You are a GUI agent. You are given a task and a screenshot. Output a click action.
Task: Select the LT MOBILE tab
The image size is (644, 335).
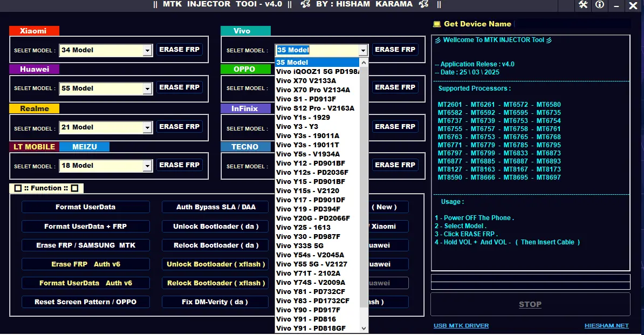coord(34,146)
